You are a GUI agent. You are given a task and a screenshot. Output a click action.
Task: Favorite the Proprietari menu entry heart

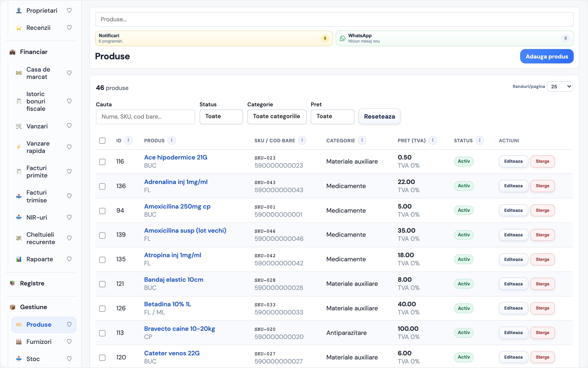click(69, 10)
